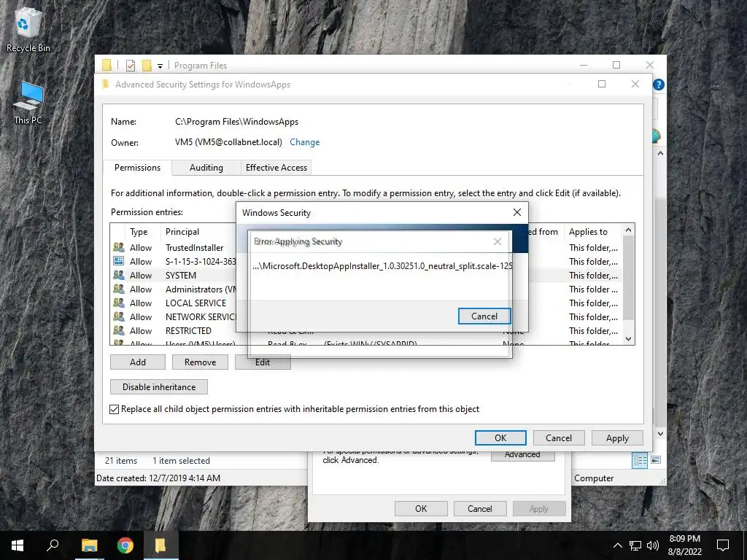Image resolution: width=747 pixels, height=560 pixels.
Task: Click the RESTRICTED entry user icon
Action: [x=119, y=330]
